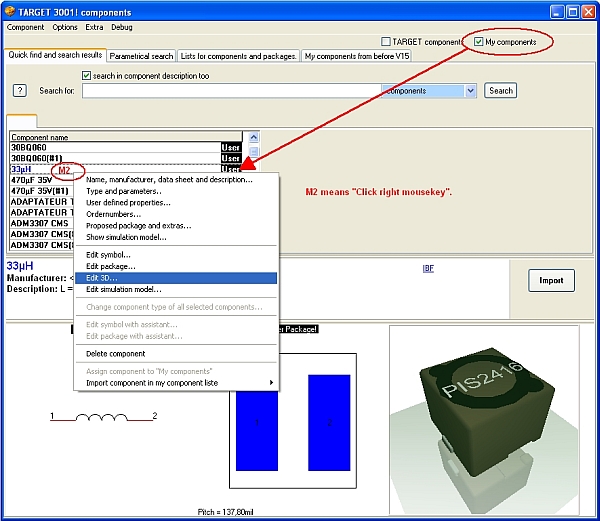The width and height of the screenshot is (600, 521).
Task: Click the inductor schematic symbol preview
Action: 104,416
